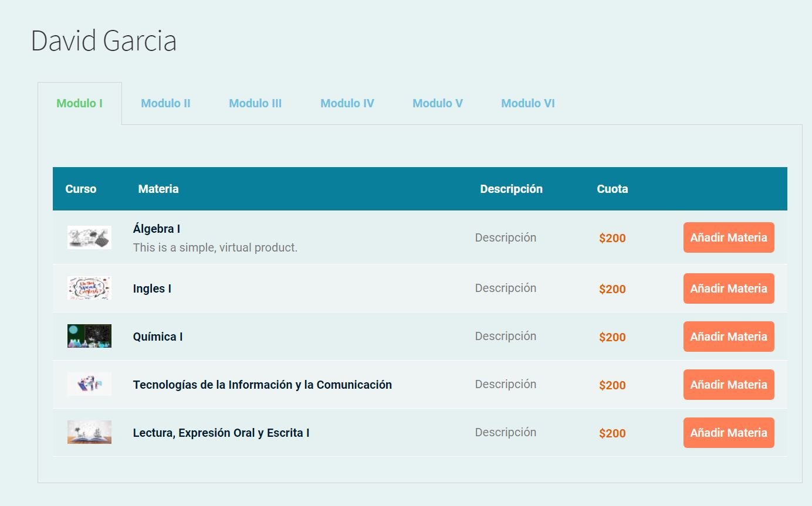Viewport: 812px width, 506px height.
Task: Open the Tecnologías de la Información thumbnail
Action: pyautogui.click(x=89, y=384)
